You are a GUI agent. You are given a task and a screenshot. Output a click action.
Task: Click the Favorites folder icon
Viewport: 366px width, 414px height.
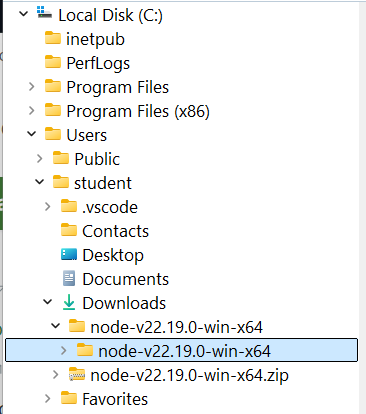pos(69,398)
